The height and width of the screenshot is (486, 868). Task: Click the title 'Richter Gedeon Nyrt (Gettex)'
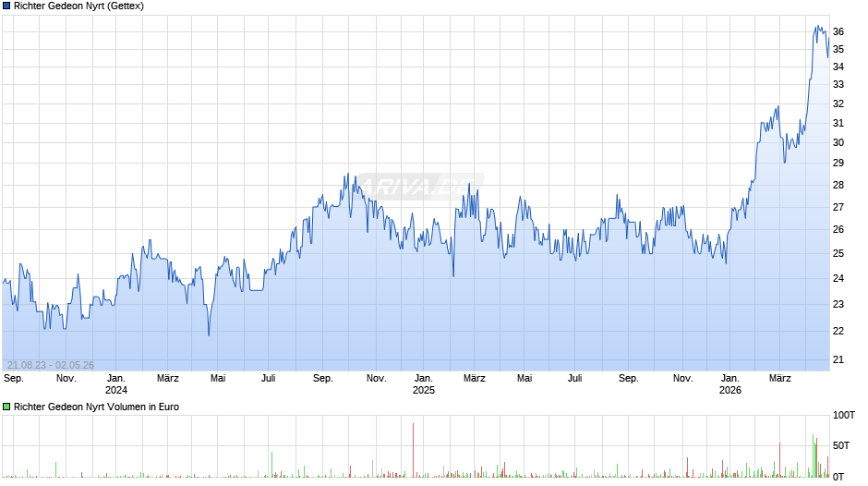point(78,6)
